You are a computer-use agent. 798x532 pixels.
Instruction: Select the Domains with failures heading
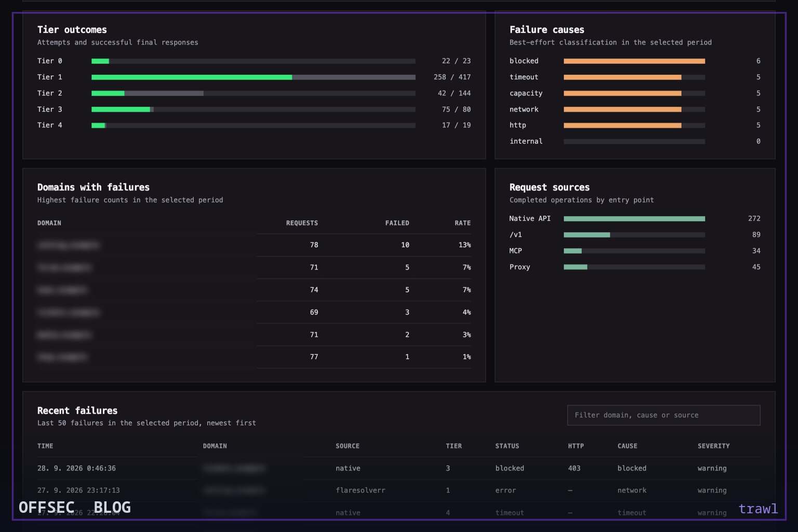click(94, 187)
